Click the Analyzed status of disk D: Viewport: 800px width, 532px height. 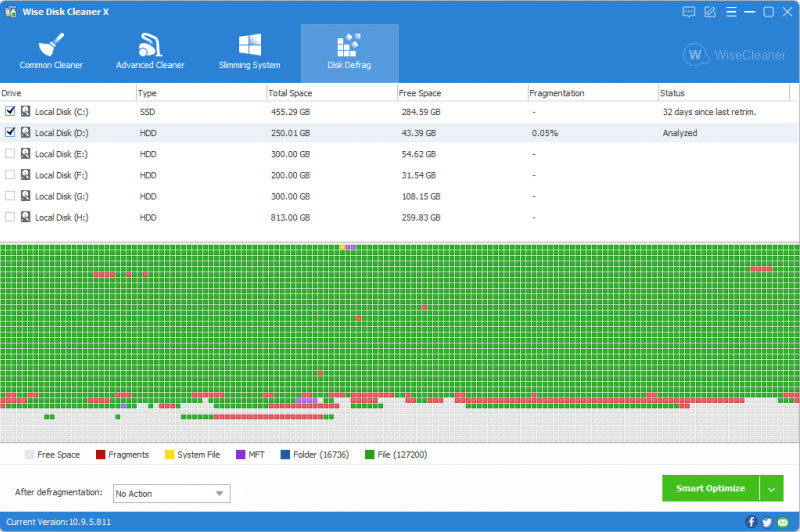(x=680, y=133)
